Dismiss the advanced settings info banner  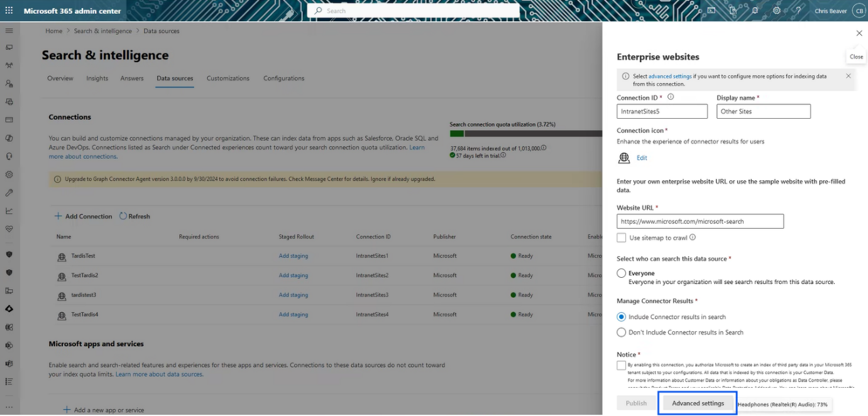(x=848, y=76)
